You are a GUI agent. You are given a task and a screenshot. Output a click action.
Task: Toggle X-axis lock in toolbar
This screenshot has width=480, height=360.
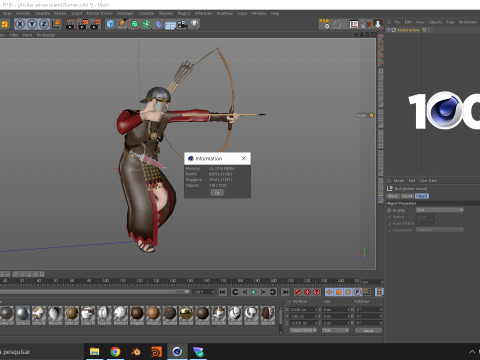(x=20, y=24)
